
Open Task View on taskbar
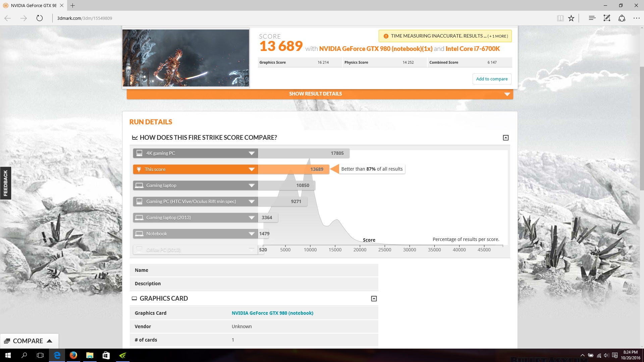click(40, 355)
